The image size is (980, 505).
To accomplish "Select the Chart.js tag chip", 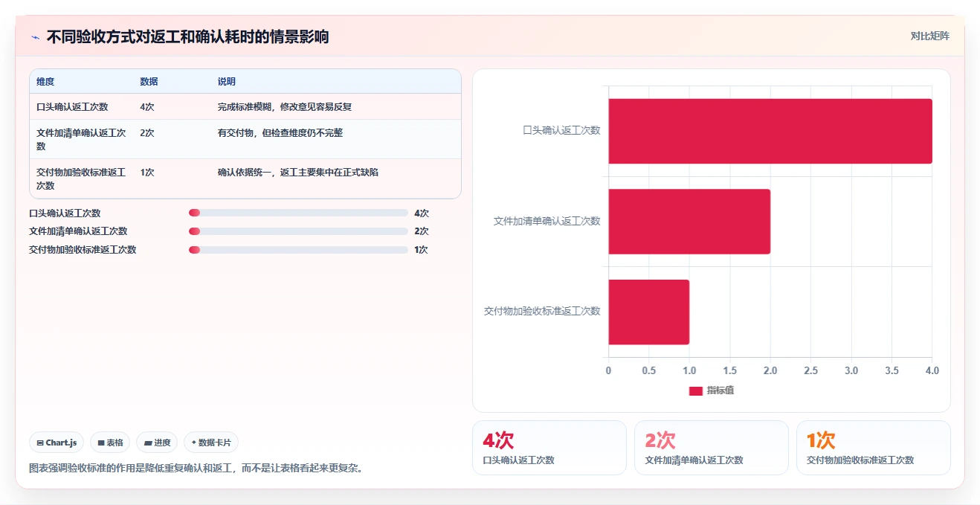I will (x=57, y=443).
